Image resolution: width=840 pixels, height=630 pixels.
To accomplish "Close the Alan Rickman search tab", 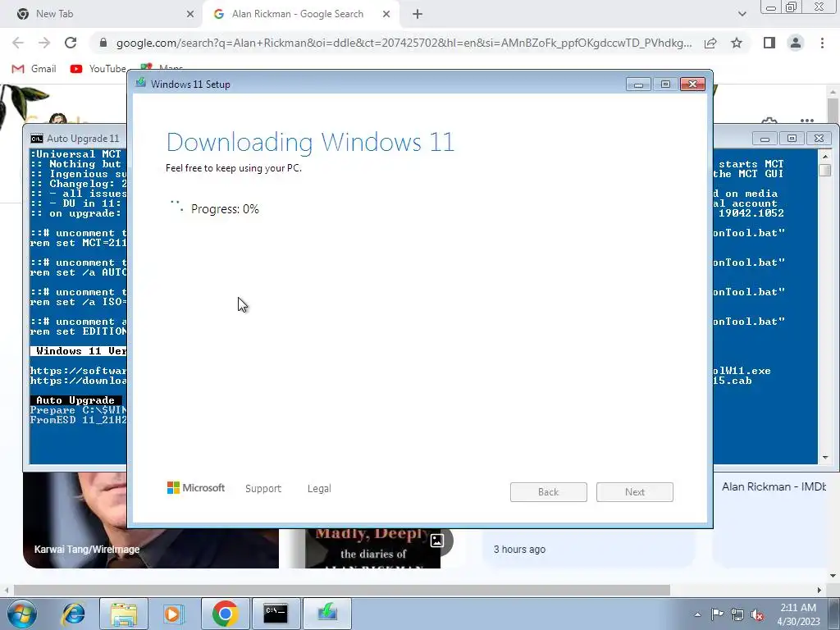I will click(386, 14).
